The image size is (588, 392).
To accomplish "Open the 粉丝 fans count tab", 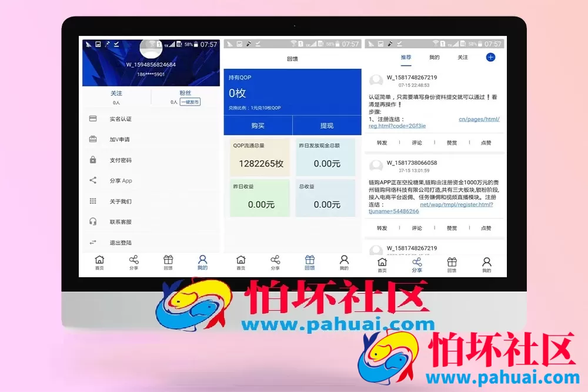I will click(x=185, y=97).
